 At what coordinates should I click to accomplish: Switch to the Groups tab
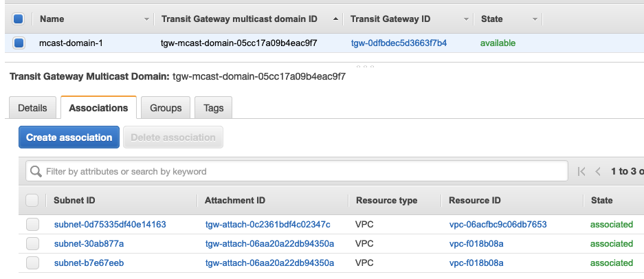click(x=166, y=108)
